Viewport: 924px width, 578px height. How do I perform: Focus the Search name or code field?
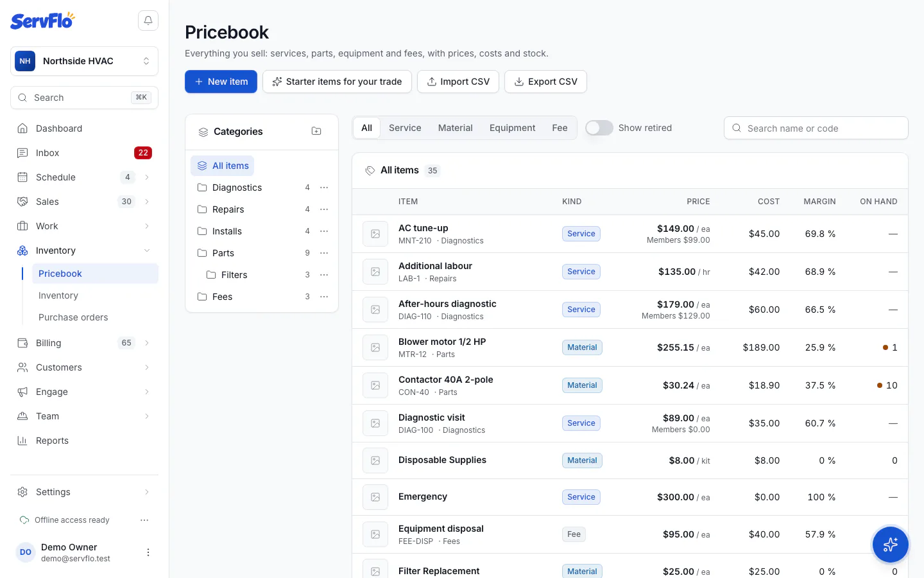(x=816, y=128)
